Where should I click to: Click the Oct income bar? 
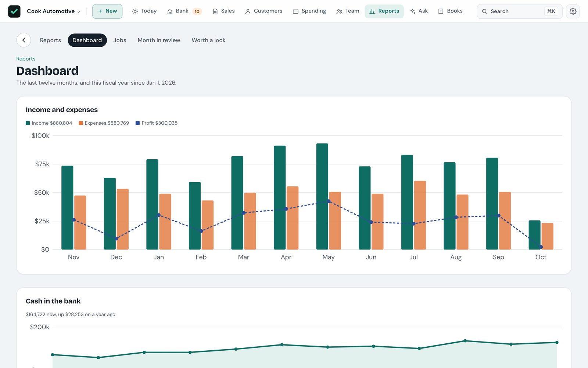point(535,235)
